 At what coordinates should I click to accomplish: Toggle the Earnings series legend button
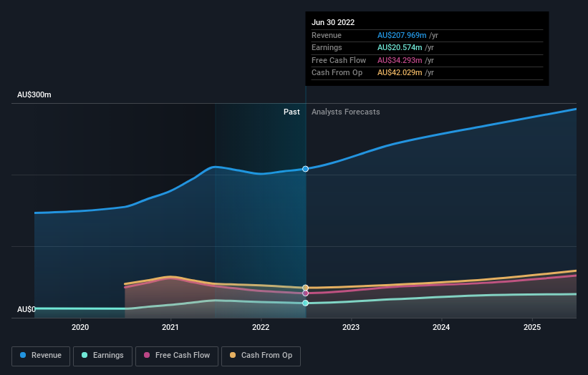pos(102,356)
